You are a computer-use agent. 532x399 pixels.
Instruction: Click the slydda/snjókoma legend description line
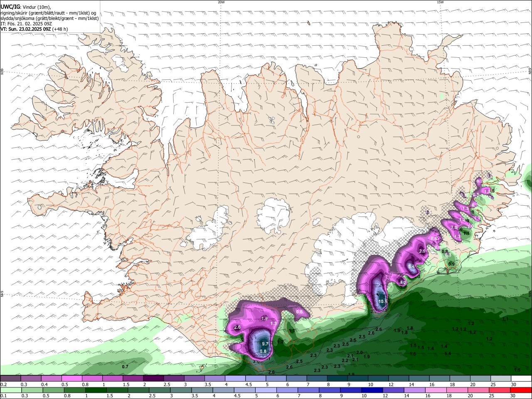coord(49,18)
